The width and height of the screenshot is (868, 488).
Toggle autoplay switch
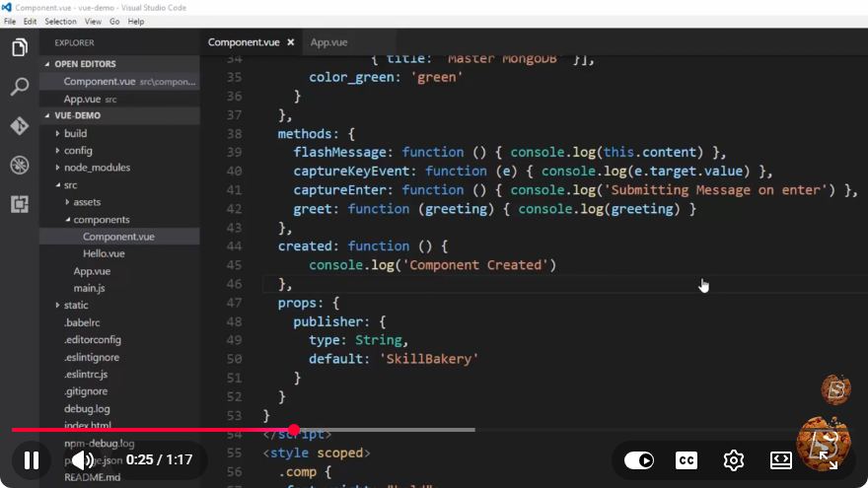(x=639, y=460)
